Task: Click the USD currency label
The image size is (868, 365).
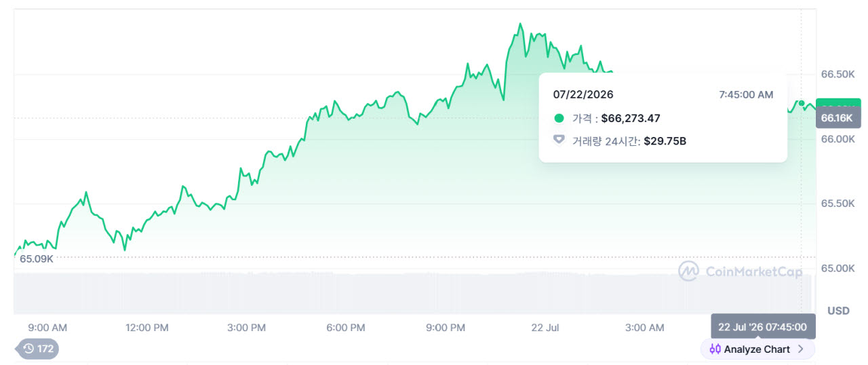Action: click(x=839, y=311)
